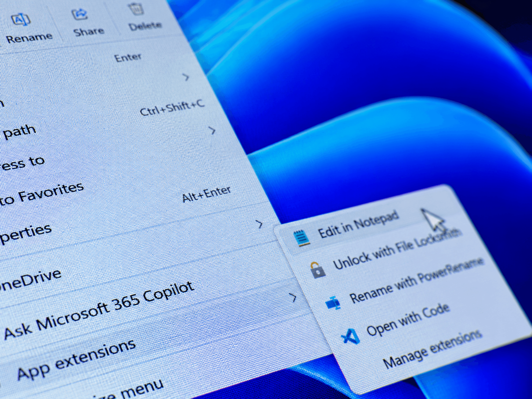
Task: Click the Delete trash icon
Action: [x=136, y=9]
